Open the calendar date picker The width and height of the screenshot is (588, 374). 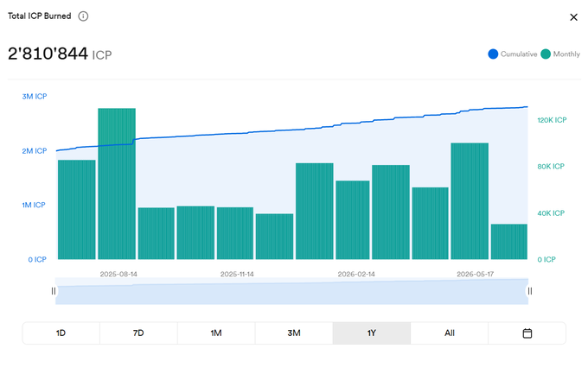[x=527, y=333]
